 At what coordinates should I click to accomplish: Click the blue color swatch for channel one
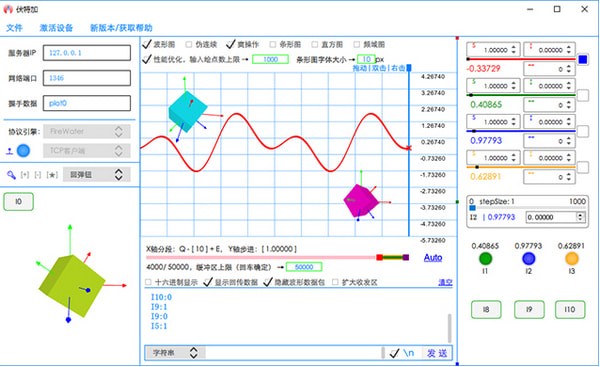(583, 60)
